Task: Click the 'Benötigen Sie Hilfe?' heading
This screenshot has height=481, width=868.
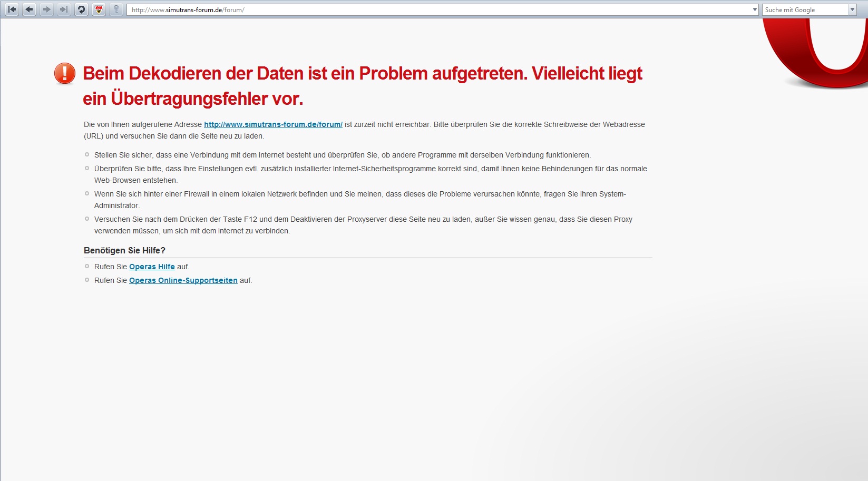Action: coord(124,251)
